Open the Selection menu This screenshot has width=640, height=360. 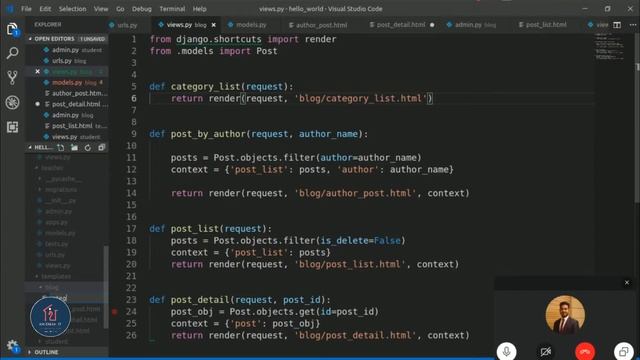(72, 9)
